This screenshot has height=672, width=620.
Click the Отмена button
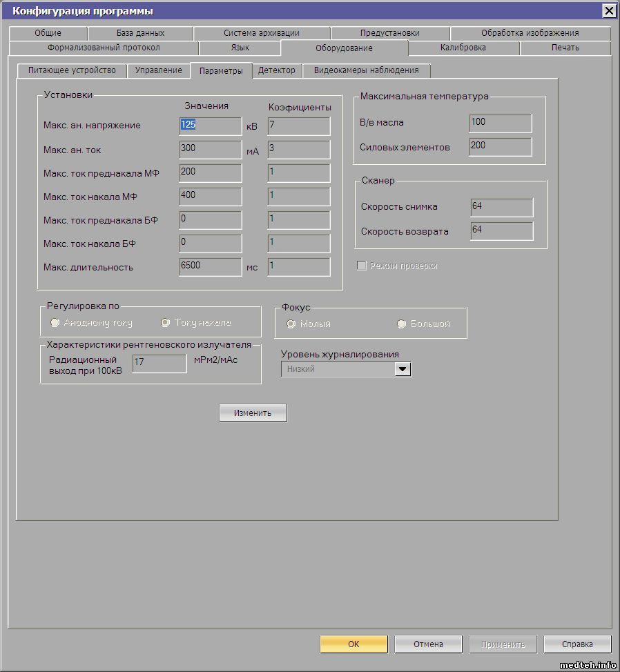(428, 644)
